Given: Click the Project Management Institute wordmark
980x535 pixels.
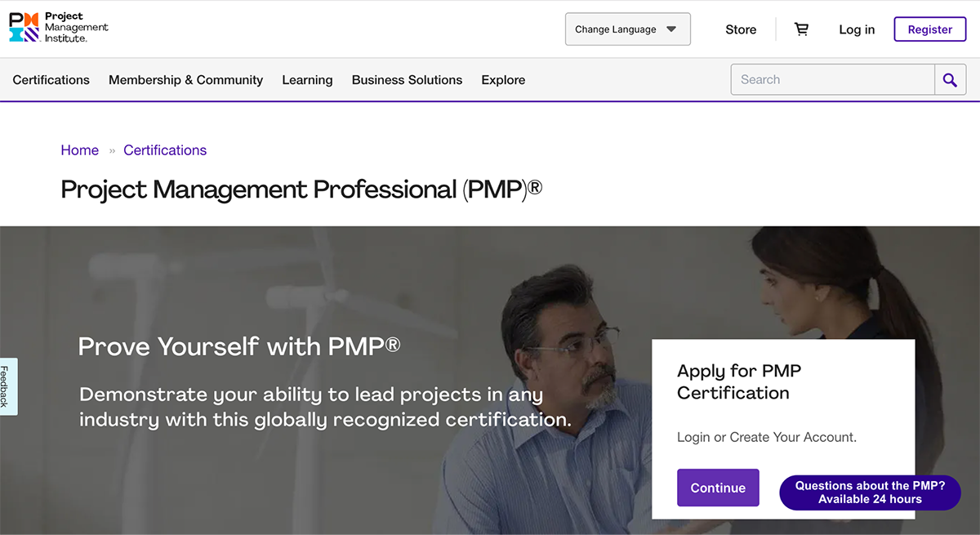Looking at the screenshot, I should (76, 28).
